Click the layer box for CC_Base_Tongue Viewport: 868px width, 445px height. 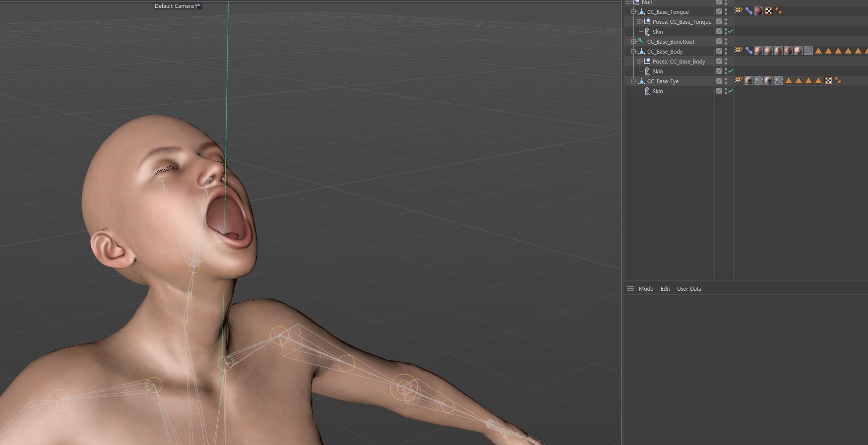[719, 11]
